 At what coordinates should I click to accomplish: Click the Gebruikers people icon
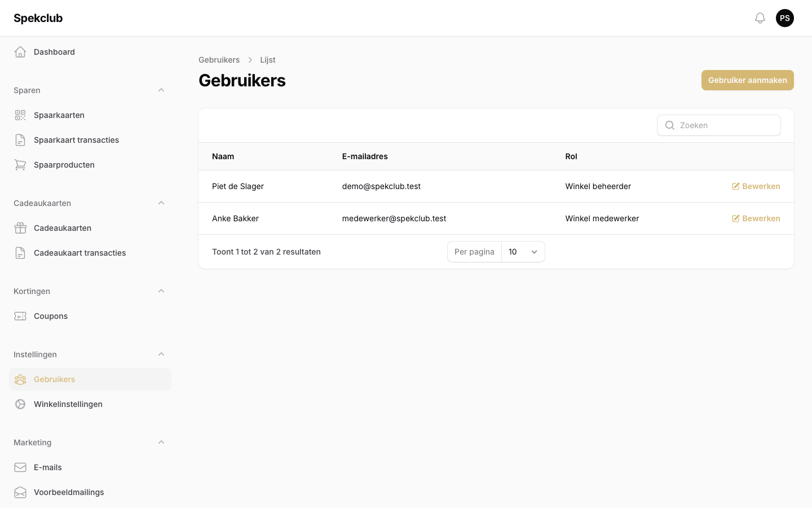coord(20,379)
